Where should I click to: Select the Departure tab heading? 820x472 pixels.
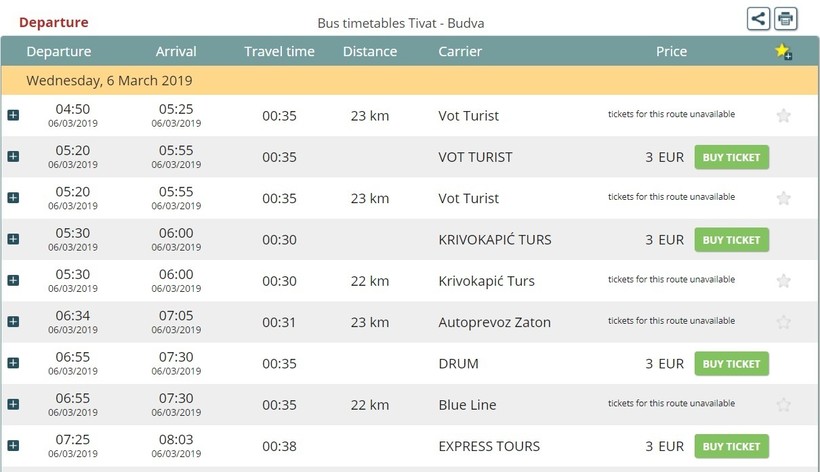point(53,22)
